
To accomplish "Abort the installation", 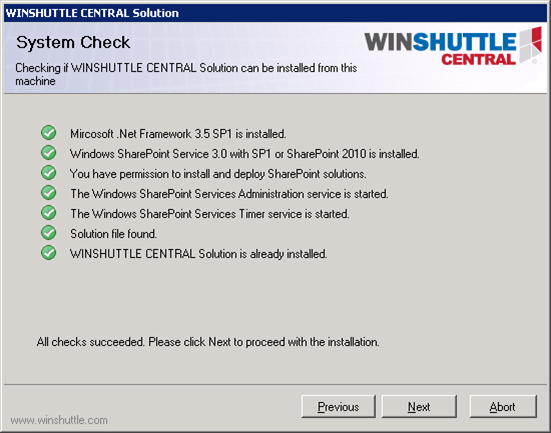I will click(503, 407).
